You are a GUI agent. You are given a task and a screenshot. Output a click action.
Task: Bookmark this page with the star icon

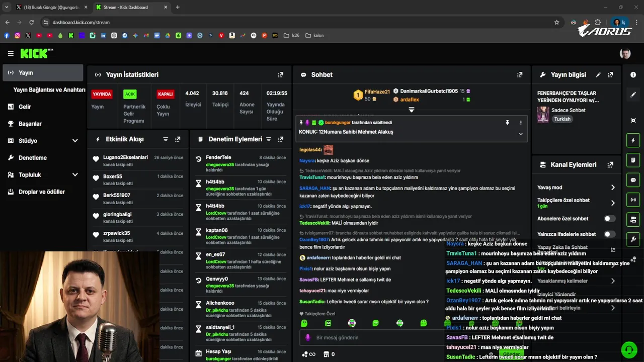pos(556,22)
